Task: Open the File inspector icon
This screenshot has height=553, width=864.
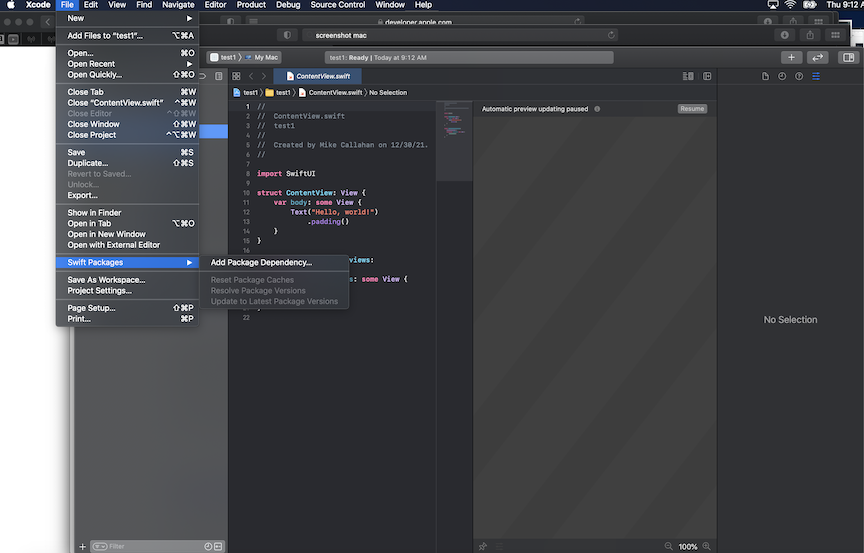Action: 765,76
